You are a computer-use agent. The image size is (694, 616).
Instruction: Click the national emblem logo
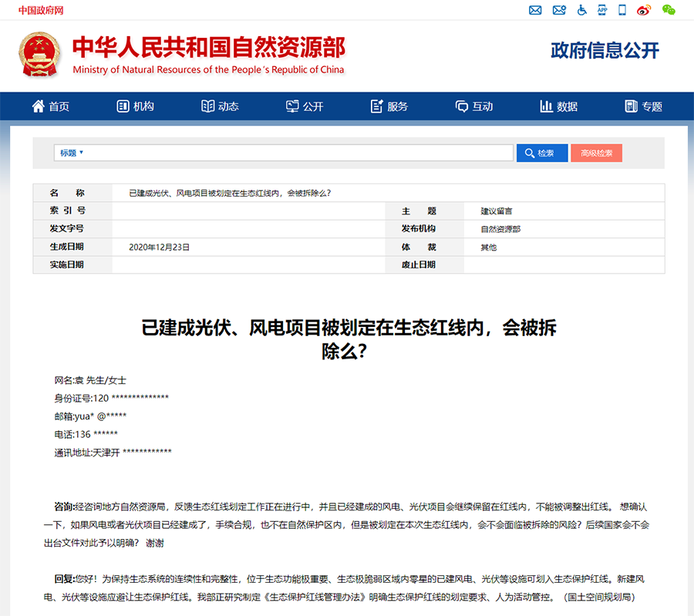pos(39,55)
